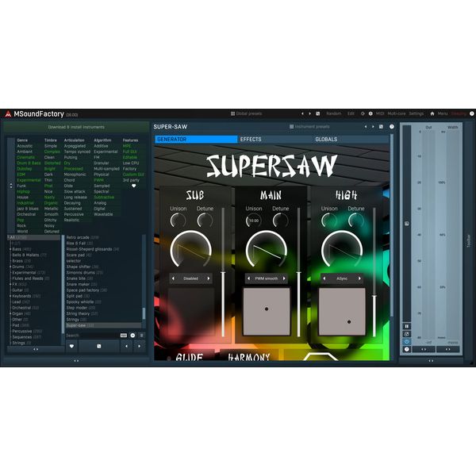The image size is (476, 476).
Task: Click the trash icon beside Search
Action: 141,336
